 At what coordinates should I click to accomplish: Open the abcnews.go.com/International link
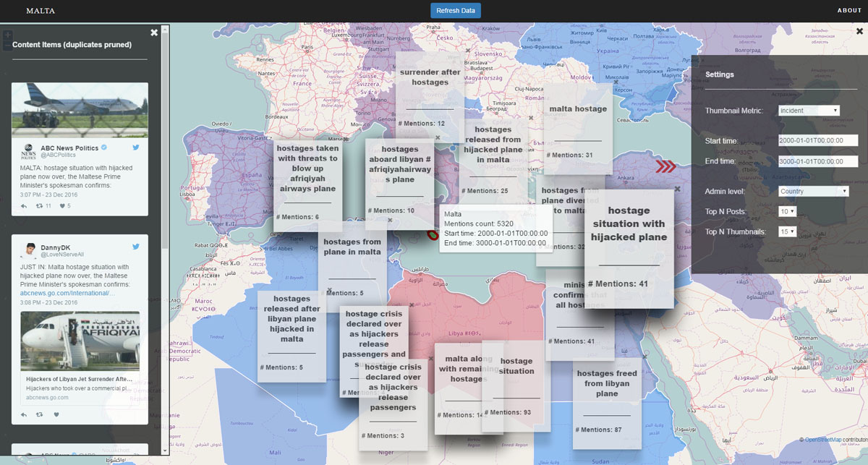67,293
